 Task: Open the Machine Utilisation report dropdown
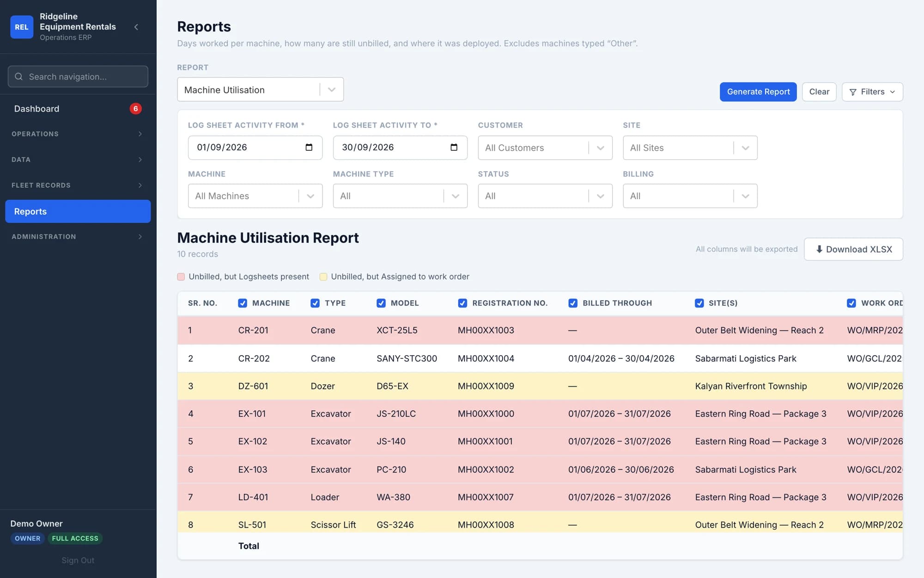(260, 90)
